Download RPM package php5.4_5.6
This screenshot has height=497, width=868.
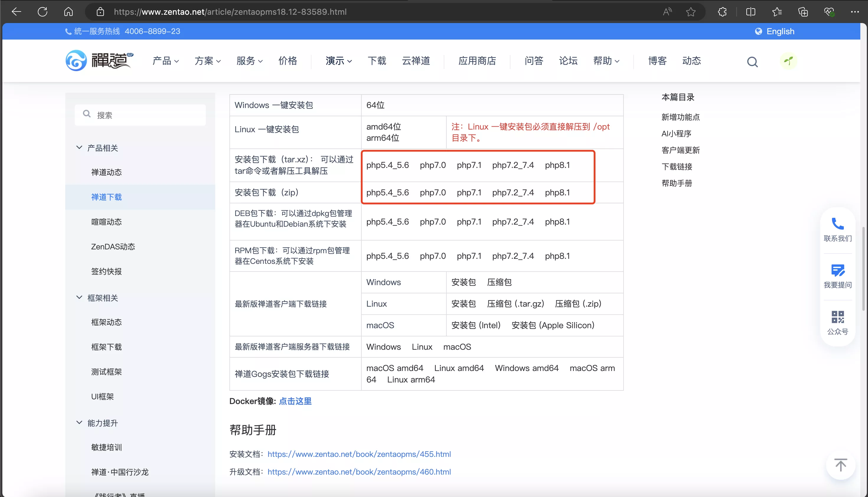(388, 256)
